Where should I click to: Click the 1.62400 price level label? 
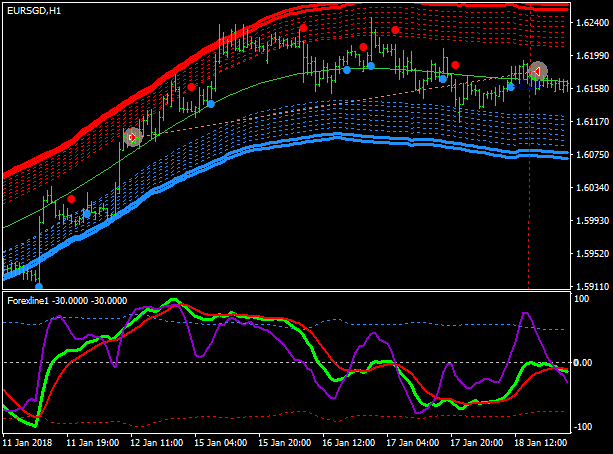point(593,23)
